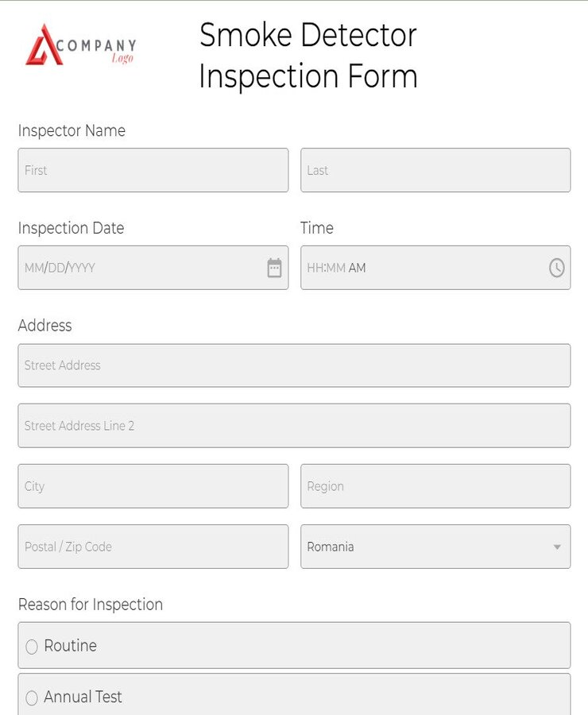
Task: Click the Postal / Zip Code field
Action: (x=153, y=547)
